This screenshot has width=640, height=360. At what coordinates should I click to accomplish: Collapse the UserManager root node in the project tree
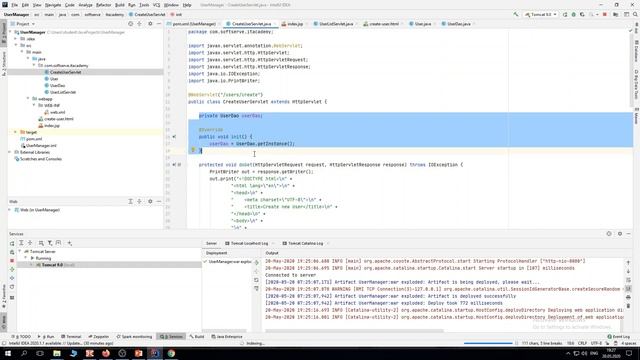pyautogui.click(x=11, y=32)
